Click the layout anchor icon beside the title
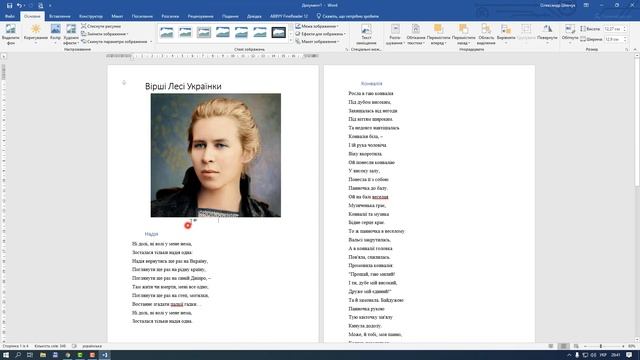The height and width of the screenshot is (360, 640). tap(124, 83)
